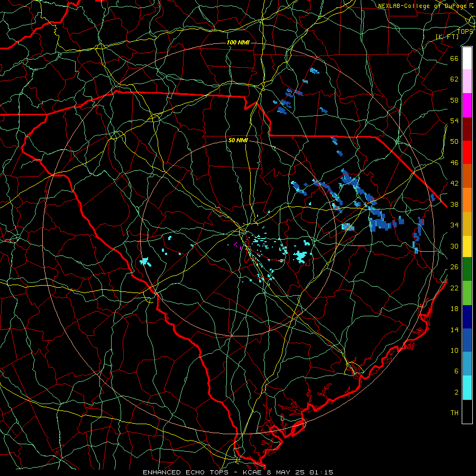Click the cyan 6 kft legend swatch
This screenshot has height=476, width=476.
pyautogui.click(x=467, y=388)
